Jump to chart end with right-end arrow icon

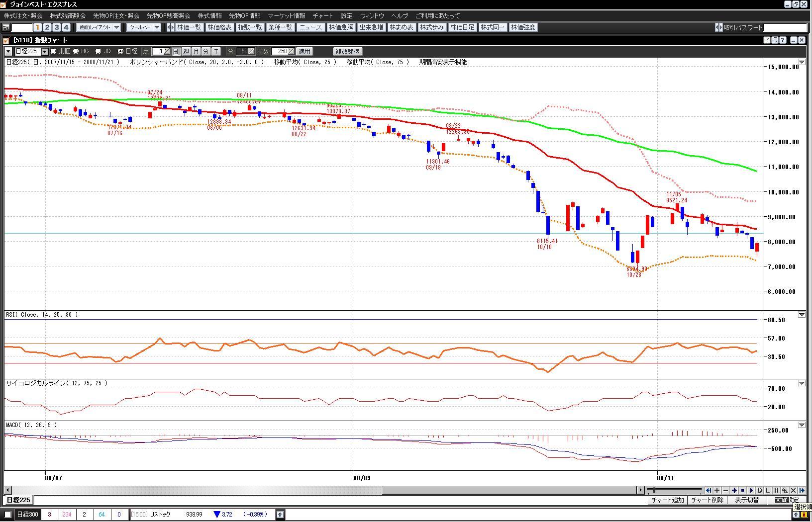[802, 490]
